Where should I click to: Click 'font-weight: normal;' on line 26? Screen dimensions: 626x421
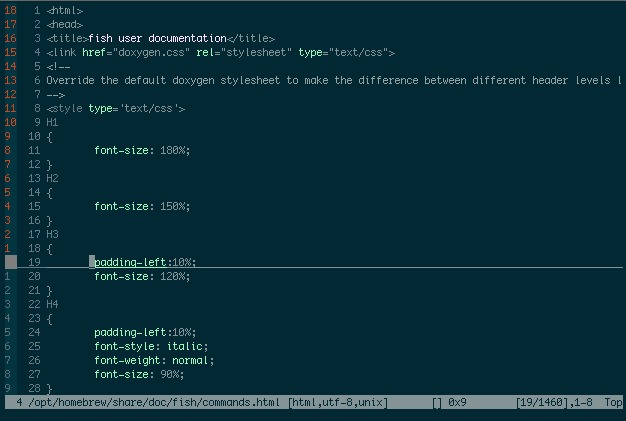point(154,360)
